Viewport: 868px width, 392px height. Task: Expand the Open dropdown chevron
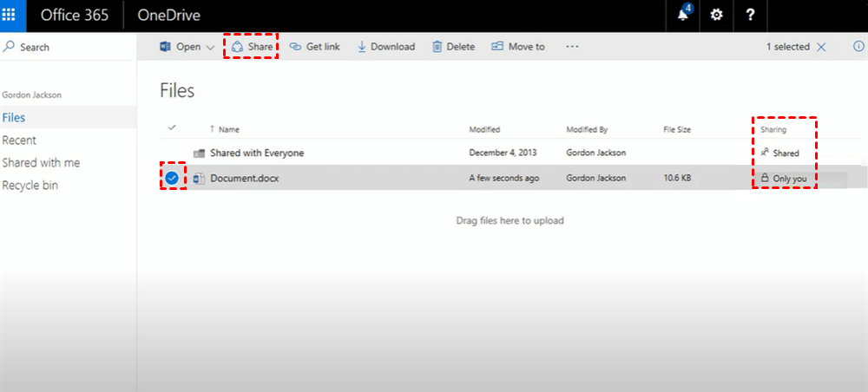coord(210,48)
